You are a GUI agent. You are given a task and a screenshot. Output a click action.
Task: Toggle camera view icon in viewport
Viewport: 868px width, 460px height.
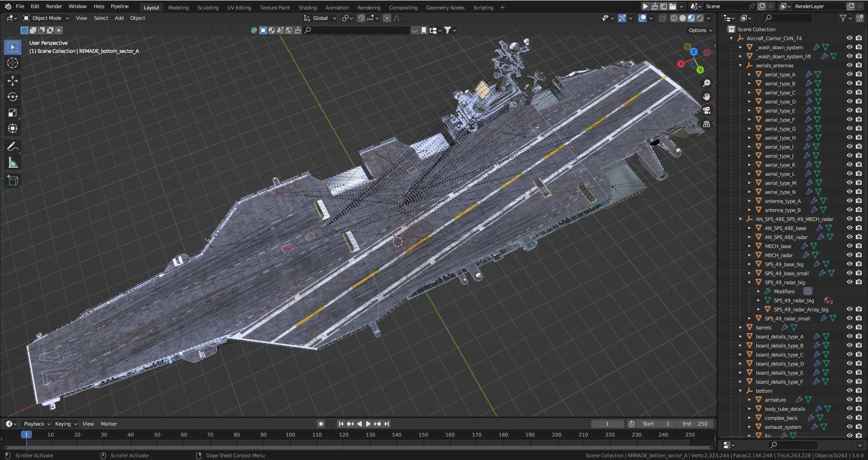(707, 110)
